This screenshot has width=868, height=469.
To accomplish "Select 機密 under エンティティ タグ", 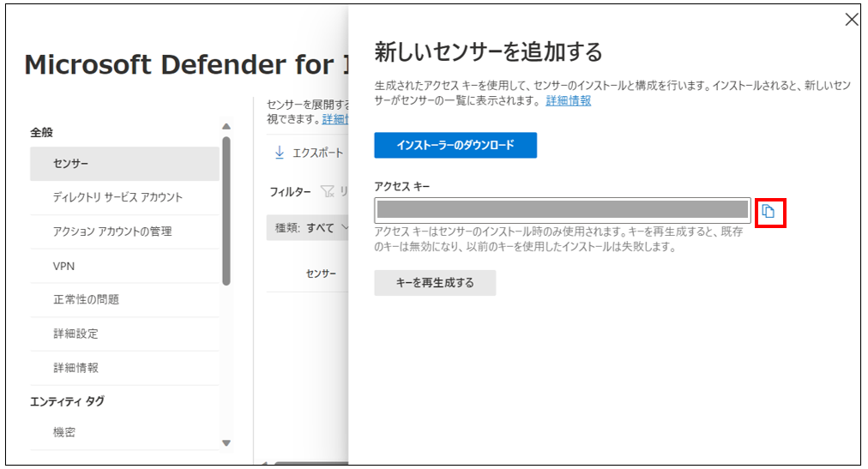I will (124, 432).
